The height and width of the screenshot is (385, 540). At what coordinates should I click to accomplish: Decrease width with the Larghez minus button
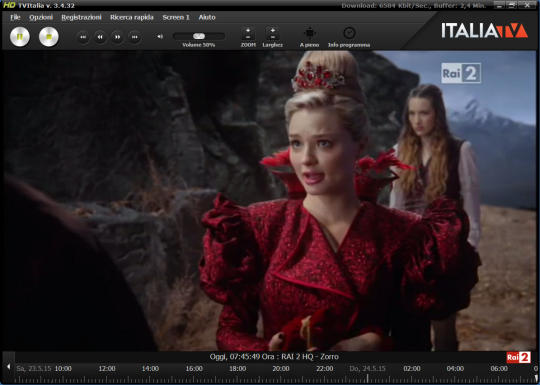(x=272, y=37)
